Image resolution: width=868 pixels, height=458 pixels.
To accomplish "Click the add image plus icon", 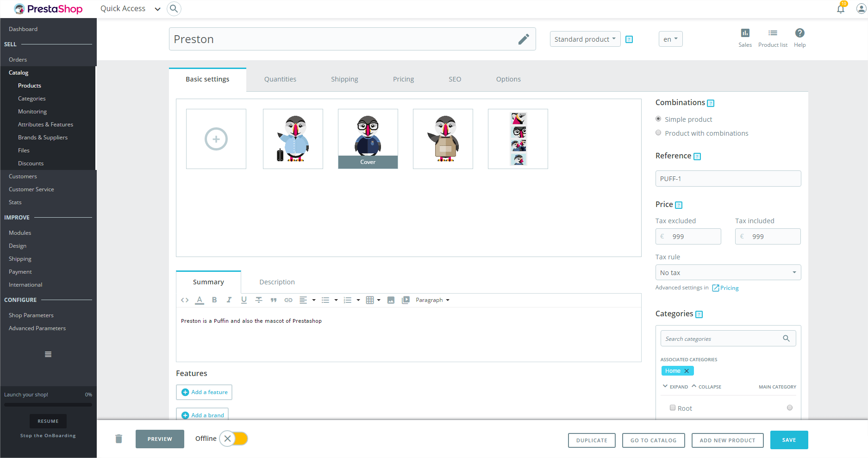I will (216, 139).
